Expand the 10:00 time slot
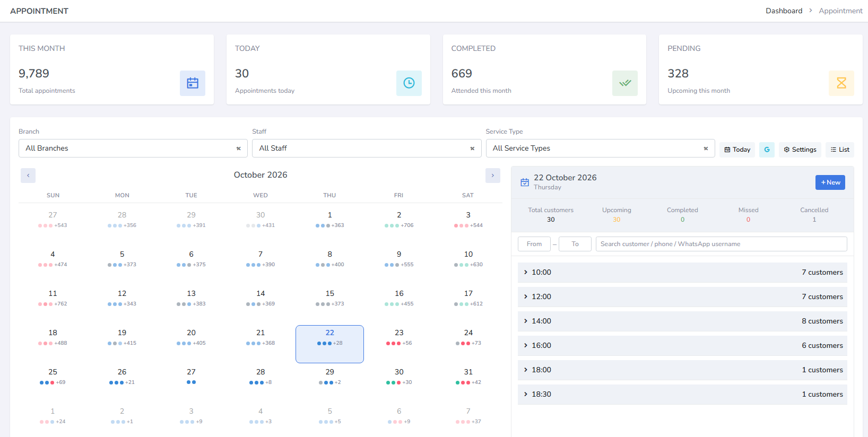This screenshot has height=437, width=868. tap(682, 273)
